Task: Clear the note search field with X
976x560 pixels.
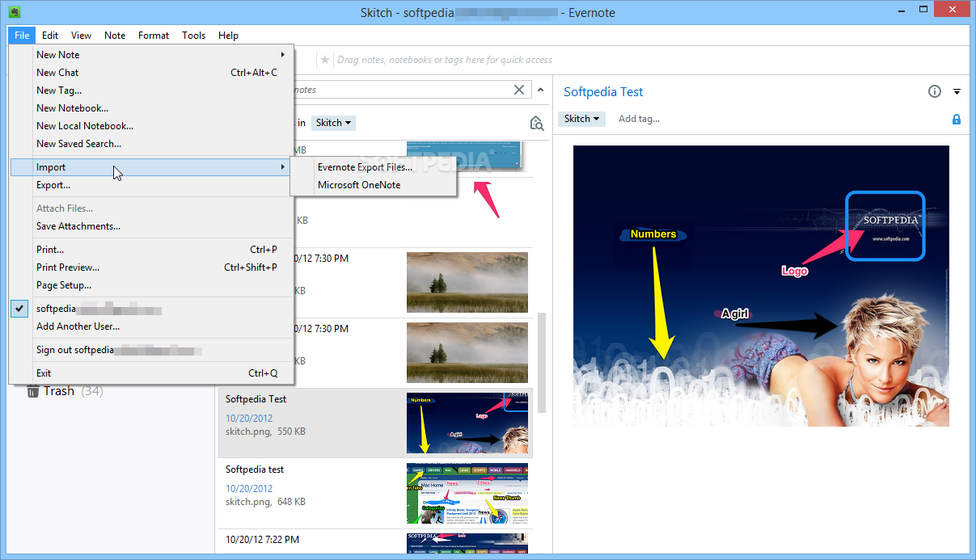Action: click(520, 90)
